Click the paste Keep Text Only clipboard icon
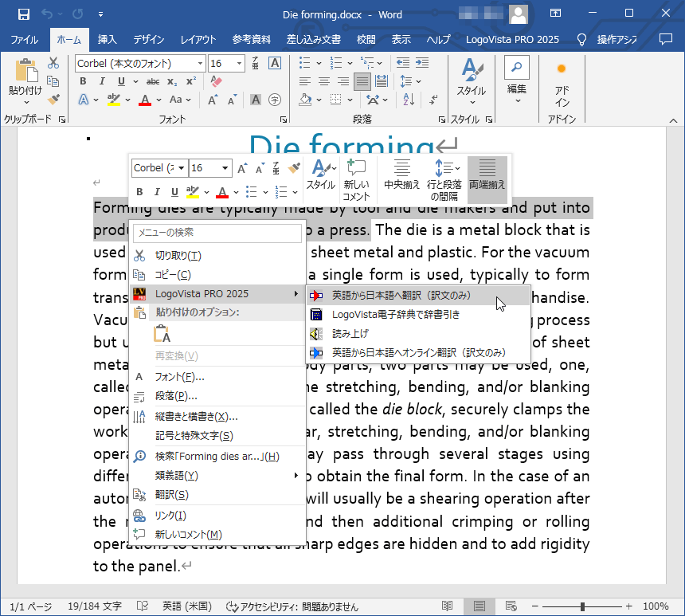Image resolution: width=685 pixels, height=616 pixels. point(162,334)
